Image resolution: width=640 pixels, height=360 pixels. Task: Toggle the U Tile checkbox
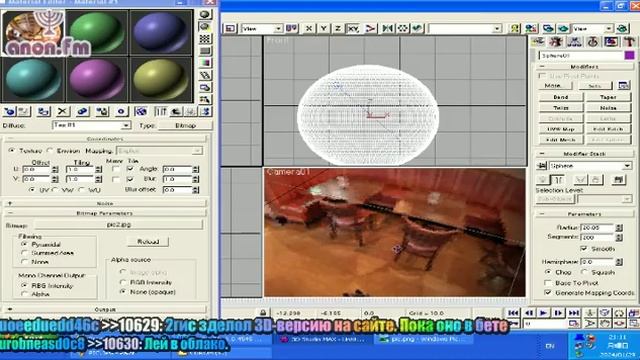(x=130, y=169)
